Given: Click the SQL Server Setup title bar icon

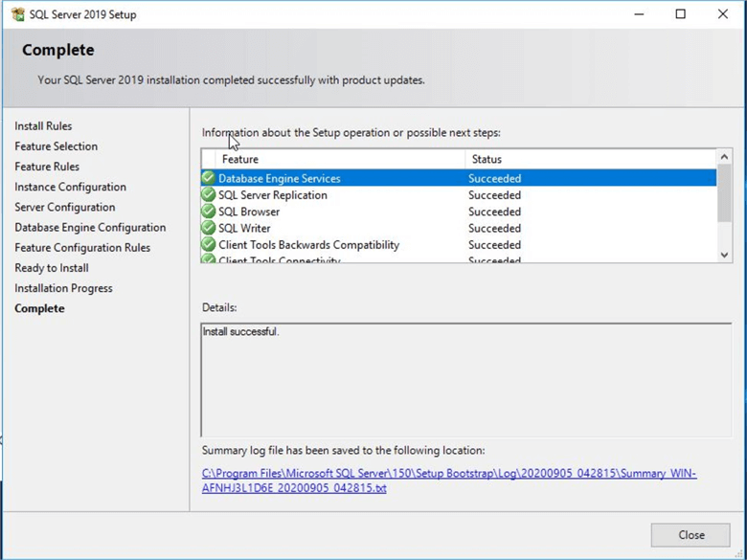Looking at the screenshot, I should click(x=17, y=14).
